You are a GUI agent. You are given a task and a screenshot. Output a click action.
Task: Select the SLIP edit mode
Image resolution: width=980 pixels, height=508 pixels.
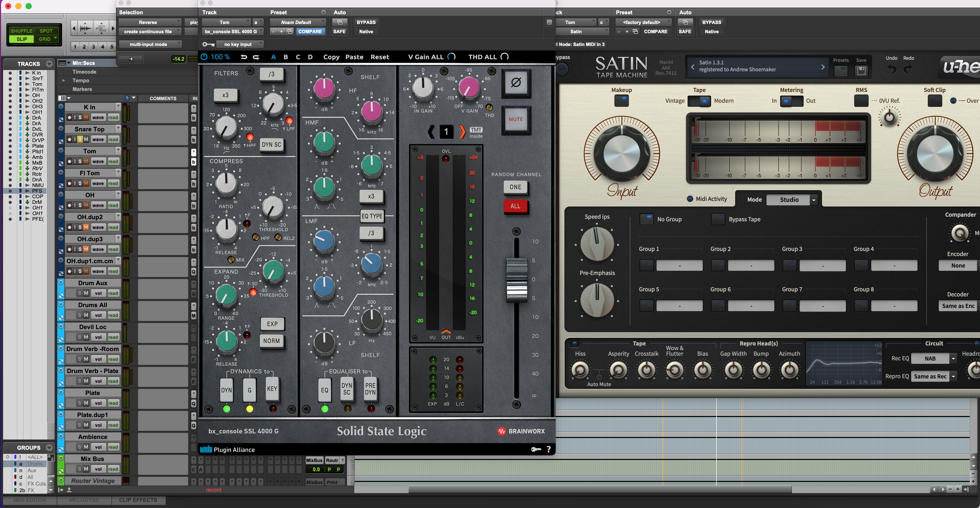[22, 39]
